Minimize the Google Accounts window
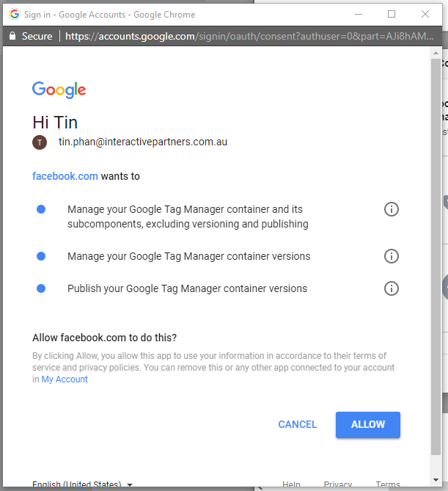The width and height of the screenshot is (448, 491). pyautogui.click(x=359, y=14)
